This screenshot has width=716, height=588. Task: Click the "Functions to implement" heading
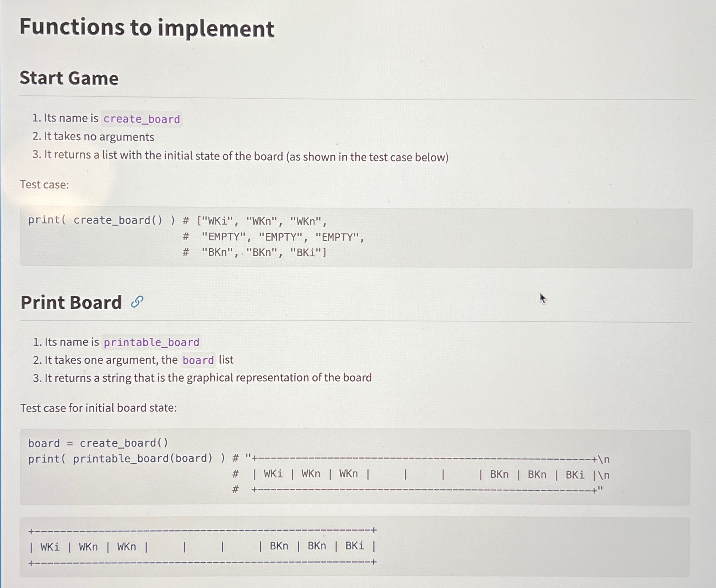click(147, 28)
